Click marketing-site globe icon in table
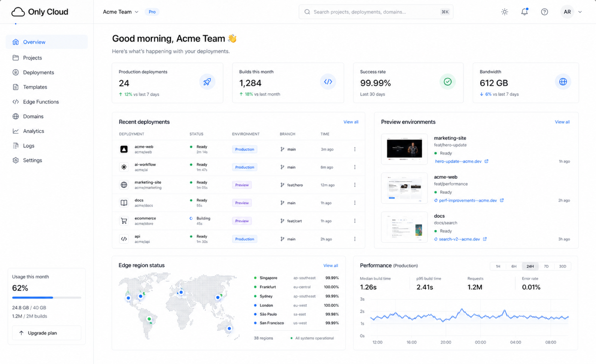 (124, 185)
